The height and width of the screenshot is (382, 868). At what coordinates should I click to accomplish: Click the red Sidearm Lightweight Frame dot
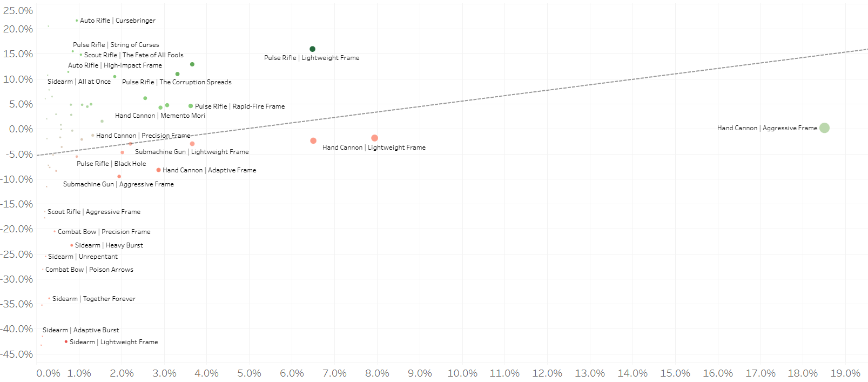[x=66, y=342]
